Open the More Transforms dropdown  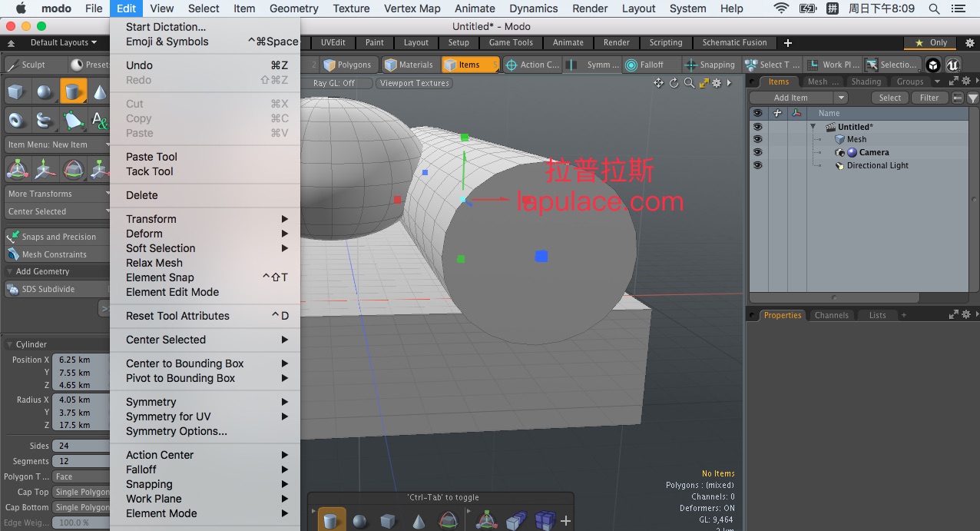pyautogui.click(x=58, y=194)
